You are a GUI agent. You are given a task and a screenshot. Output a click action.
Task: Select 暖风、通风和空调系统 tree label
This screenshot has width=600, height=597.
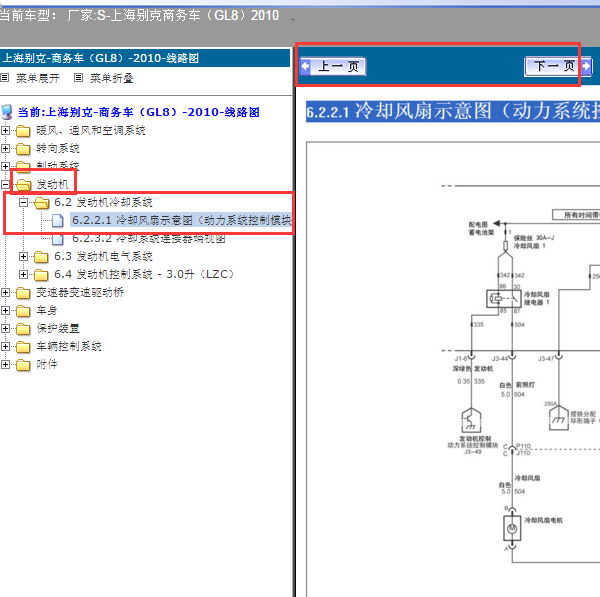[x=91, y=130]
